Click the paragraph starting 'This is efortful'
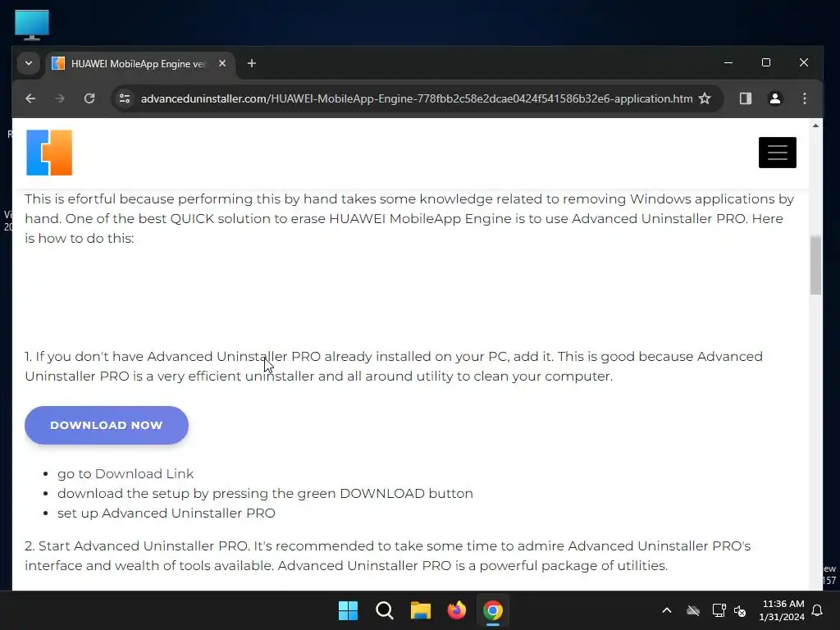 click(x=410, y=218)
